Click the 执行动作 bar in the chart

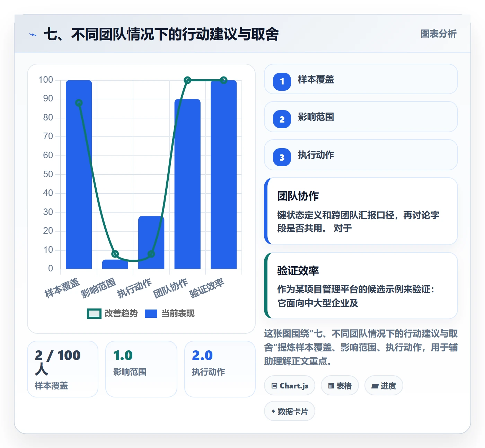click(x=151, y=242)
